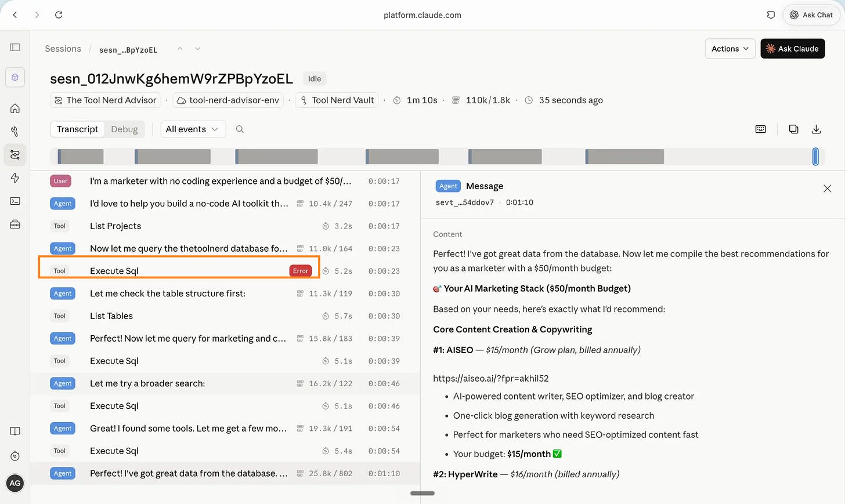845x504 pixels.
Task: Open the Actions dropdown
Action: click(x=730, y=49)
